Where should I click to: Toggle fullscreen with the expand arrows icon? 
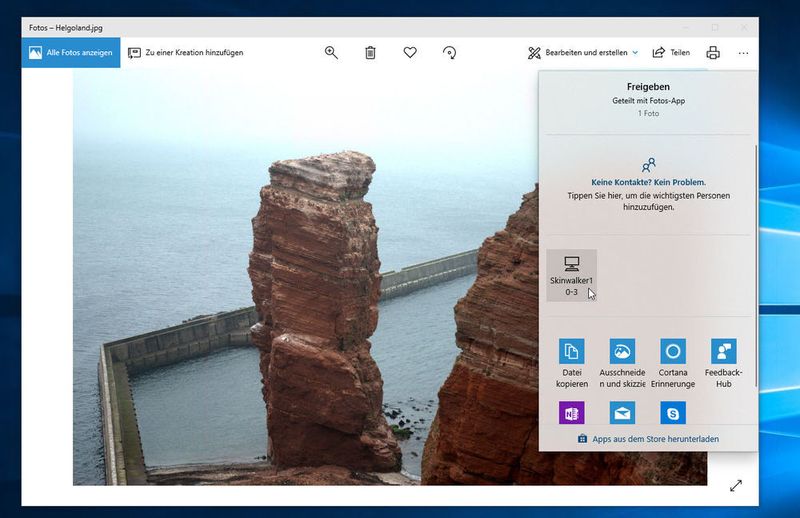point(736,486)
